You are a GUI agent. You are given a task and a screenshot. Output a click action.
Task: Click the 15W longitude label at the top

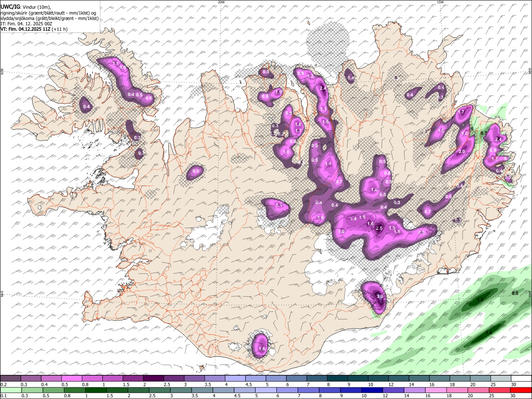440,2
